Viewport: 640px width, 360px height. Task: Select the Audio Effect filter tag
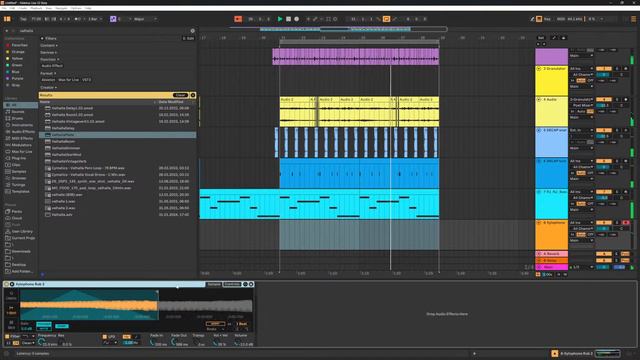tap(52, 66)
